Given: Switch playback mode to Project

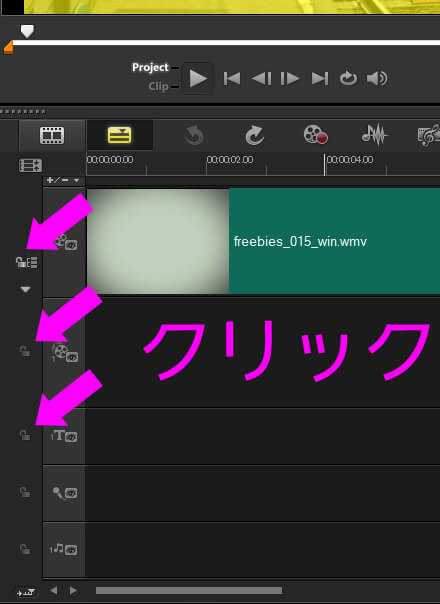Looking at the screenshot, I should (150, 67).
